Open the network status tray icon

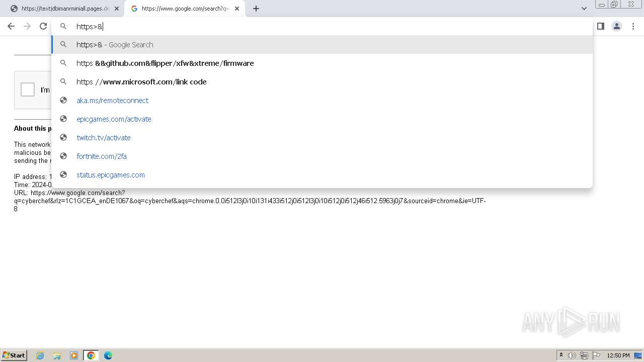[584, 355]
